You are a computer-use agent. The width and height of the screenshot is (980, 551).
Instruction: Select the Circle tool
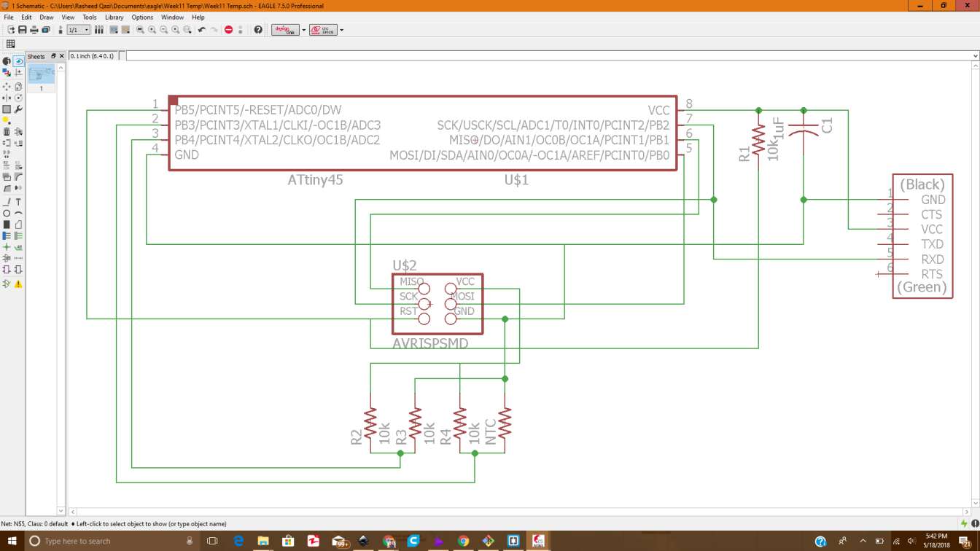[7, 214]
